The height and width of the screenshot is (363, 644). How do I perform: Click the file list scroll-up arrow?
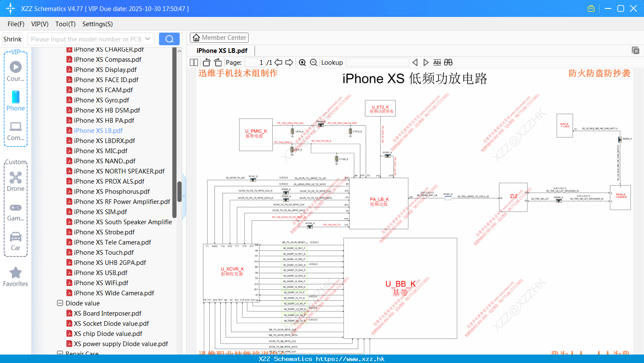(179, 51)
